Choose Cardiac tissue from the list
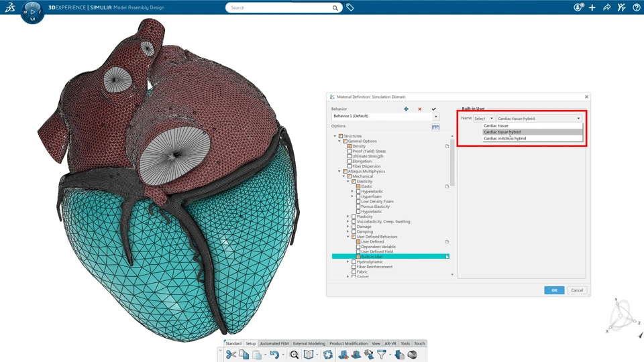This screenshot has height=362, width=644. (532, 125)
